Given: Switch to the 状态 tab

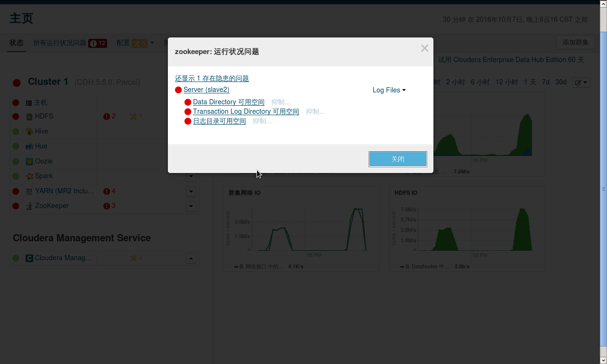Looking at the screenshot, I should click(x=17, y=43).
